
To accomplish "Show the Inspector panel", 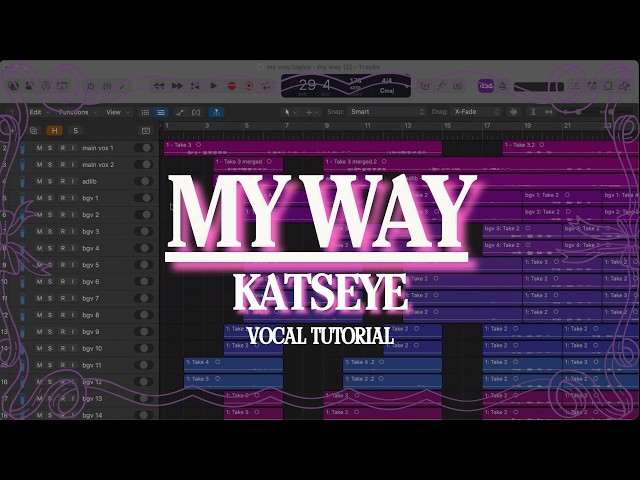I will [29, 86].
